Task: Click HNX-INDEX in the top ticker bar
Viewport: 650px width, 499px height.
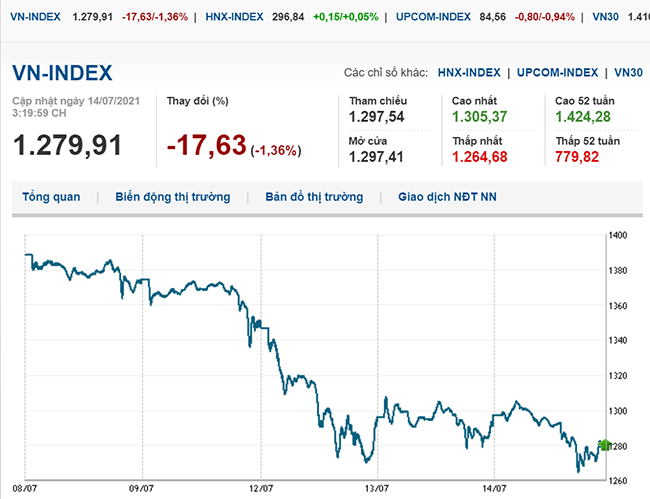Action: tap(233, 17)
